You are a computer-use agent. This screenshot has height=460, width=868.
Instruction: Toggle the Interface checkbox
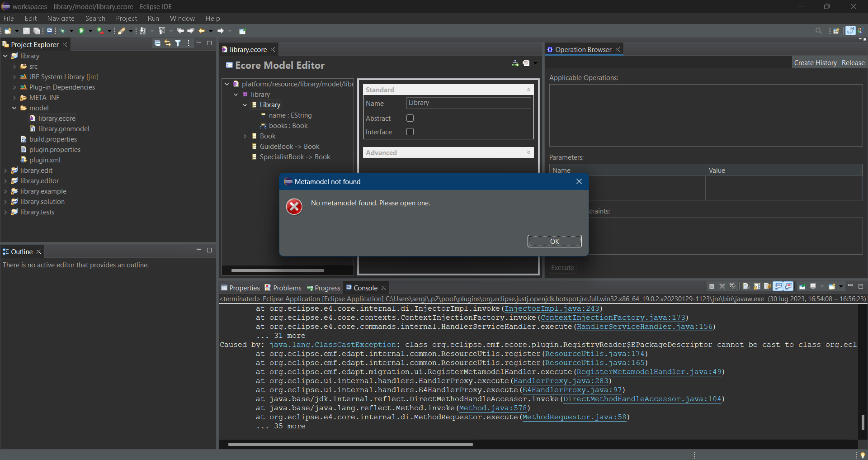coord(410,132)
